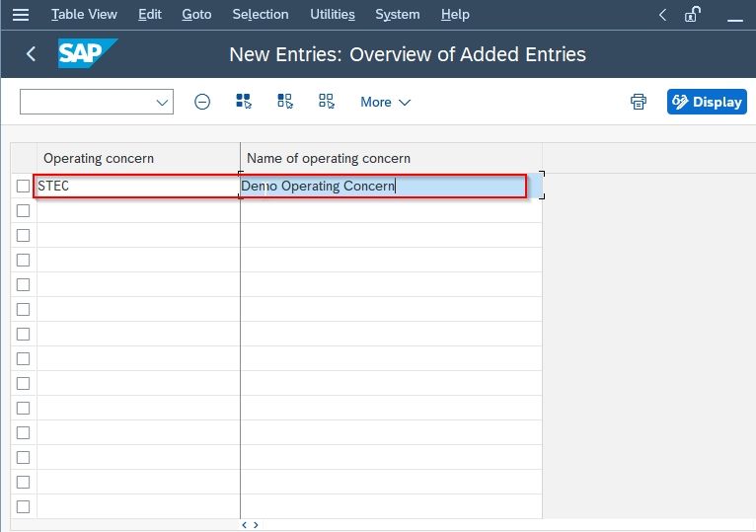This screenshot has width=756, height=532.
Task: Click the Deselect All icon
Action: coord(327,102)
